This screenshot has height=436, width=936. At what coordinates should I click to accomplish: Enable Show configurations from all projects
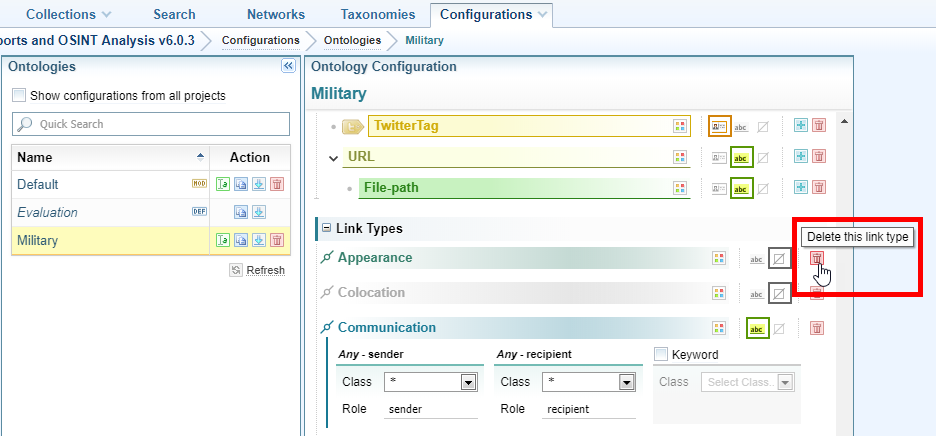pos(19,96)
